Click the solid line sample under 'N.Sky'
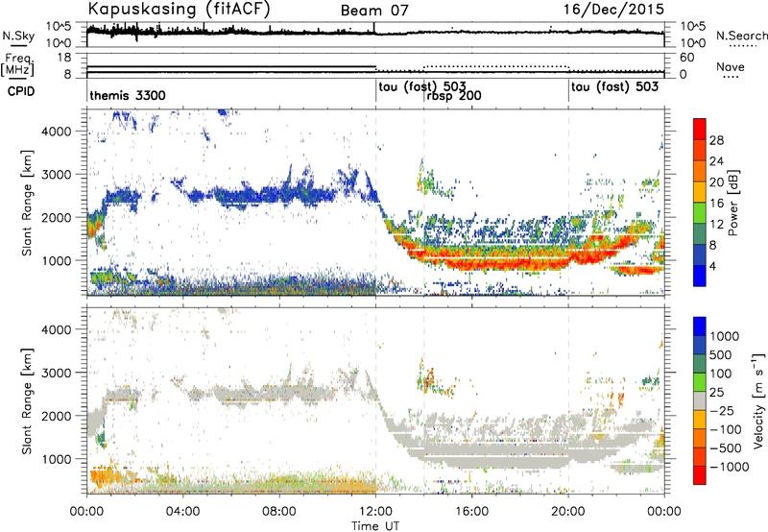Viewport: 768px width, 532px height. (x=18, y=46)
